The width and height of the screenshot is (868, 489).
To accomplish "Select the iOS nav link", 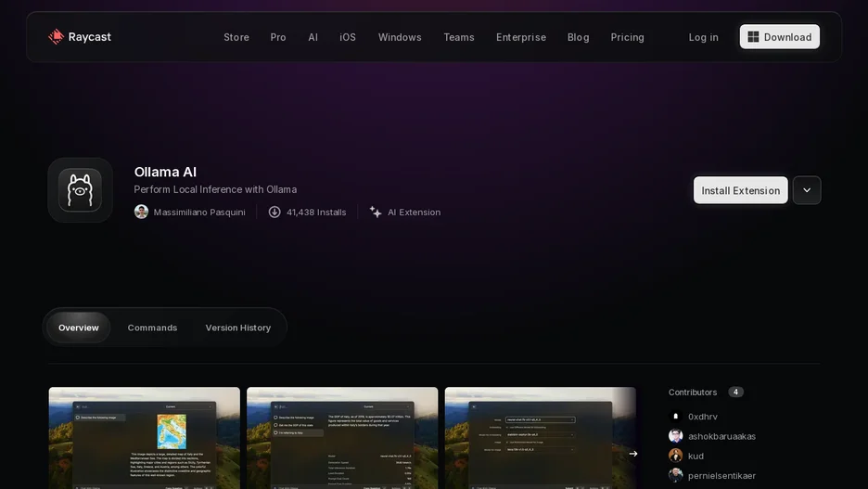I will [348, 37].
